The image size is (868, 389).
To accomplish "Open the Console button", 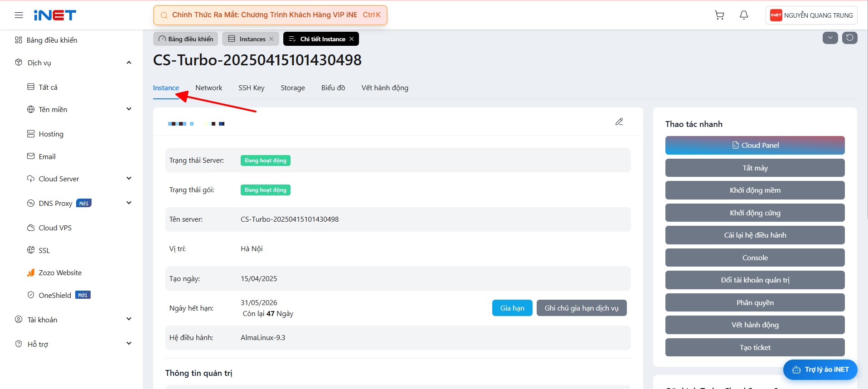I will [x=755, y=258].
